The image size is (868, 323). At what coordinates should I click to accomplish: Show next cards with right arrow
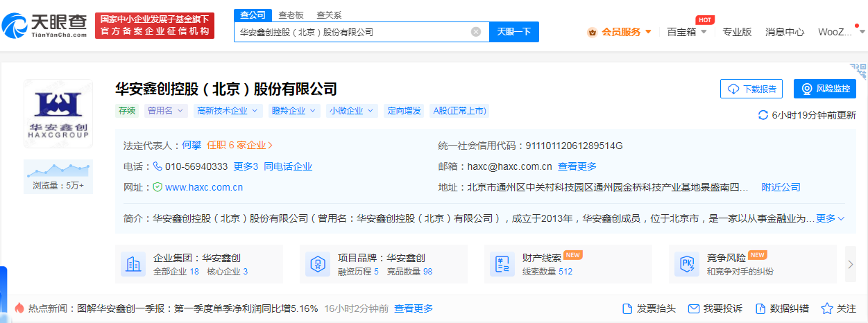point(851,263)
